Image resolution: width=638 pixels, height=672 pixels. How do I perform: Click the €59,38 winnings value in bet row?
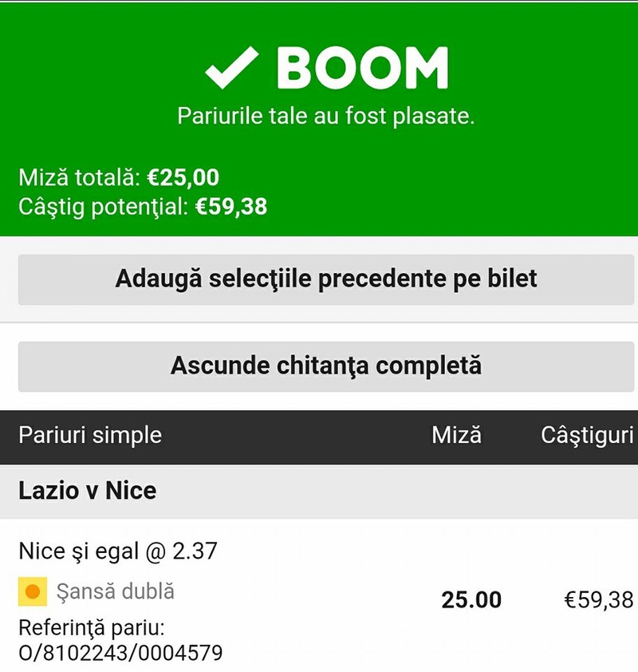[599, 600]
